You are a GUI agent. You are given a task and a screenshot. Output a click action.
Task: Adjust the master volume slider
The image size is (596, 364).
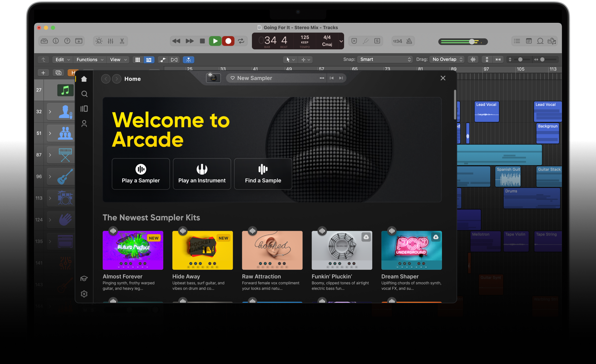472,42
